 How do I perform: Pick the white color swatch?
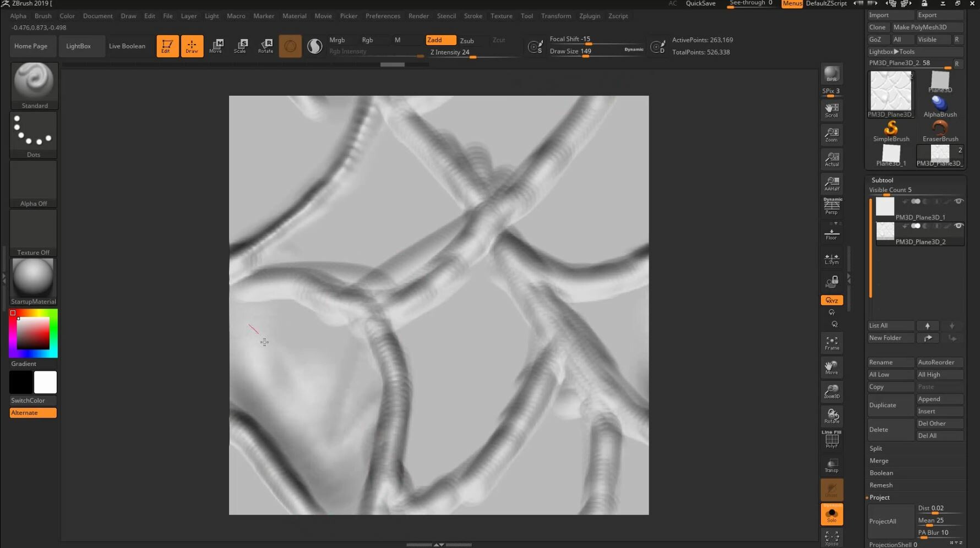(45, 382)
